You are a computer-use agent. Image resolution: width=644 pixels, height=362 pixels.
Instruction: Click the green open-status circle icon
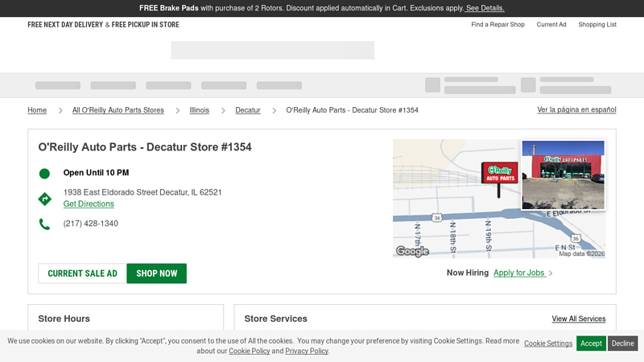(x=44, y=173)
